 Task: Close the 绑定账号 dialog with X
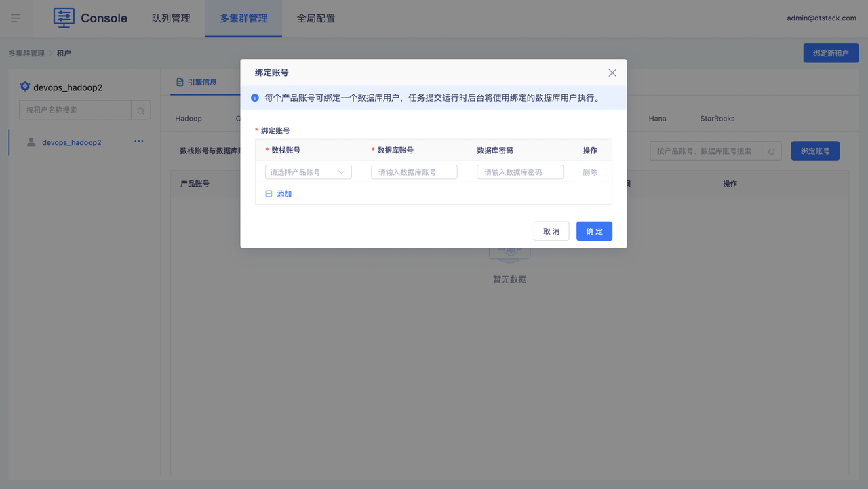tap(612, 73)
